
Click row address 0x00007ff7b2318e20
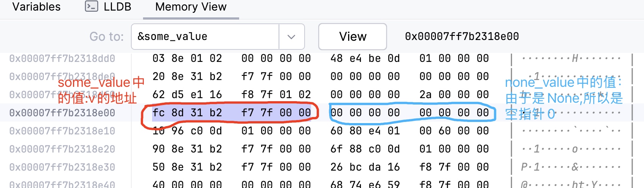(x=62, y=149)
